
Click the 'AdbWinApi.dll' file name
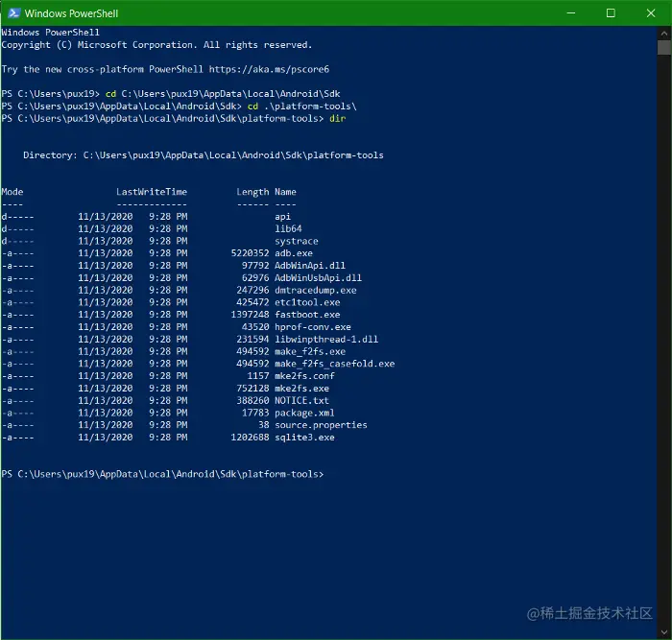(310, 266)
